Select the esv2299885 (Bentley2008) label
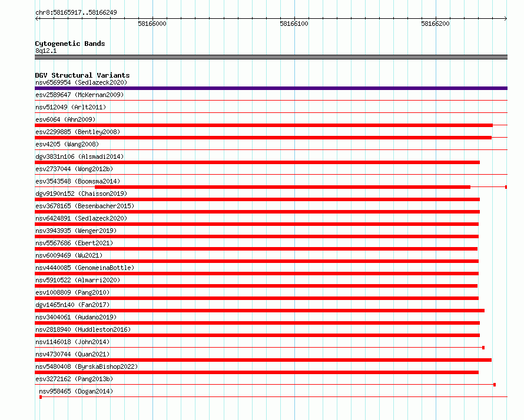Image resolution: width=524 pixels, height=420 pixels. 78,132
